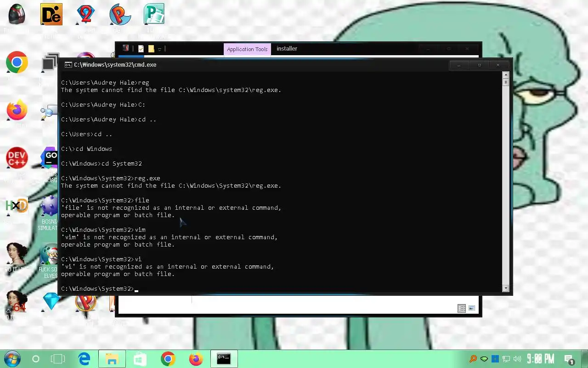
Task: Minimize the cmd.exe window
Action: pyautogui.click(x=458, y=65)
